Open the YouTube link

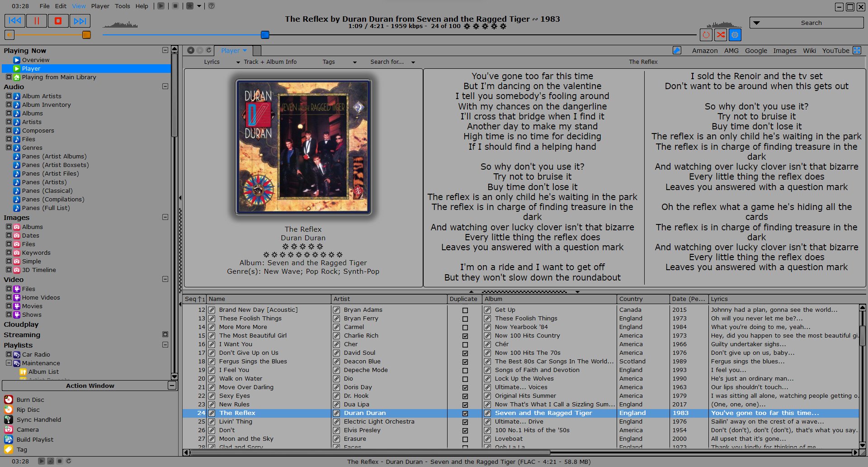(x=835, y=51)
